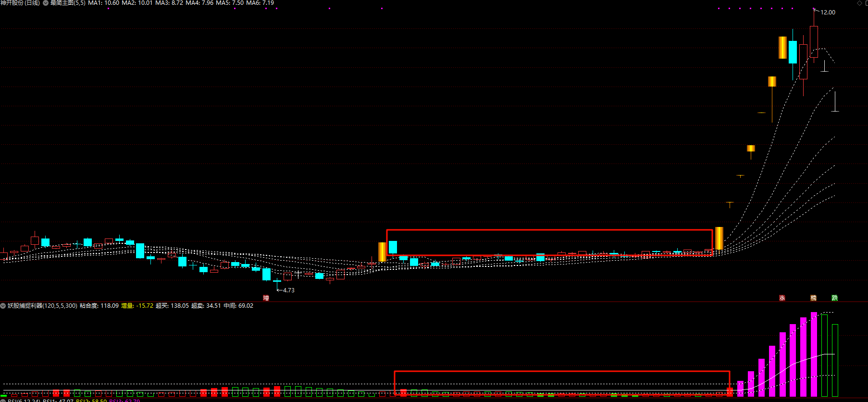868x402 pixels.
Task: Click the 4.73 low price label
Action: coord(288,290)
